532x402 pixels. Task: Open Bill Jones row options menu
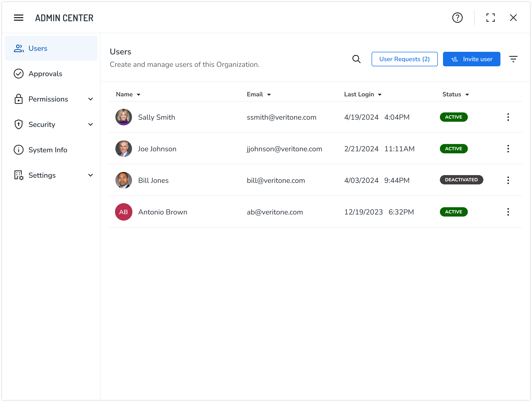(x=508, y=180)
